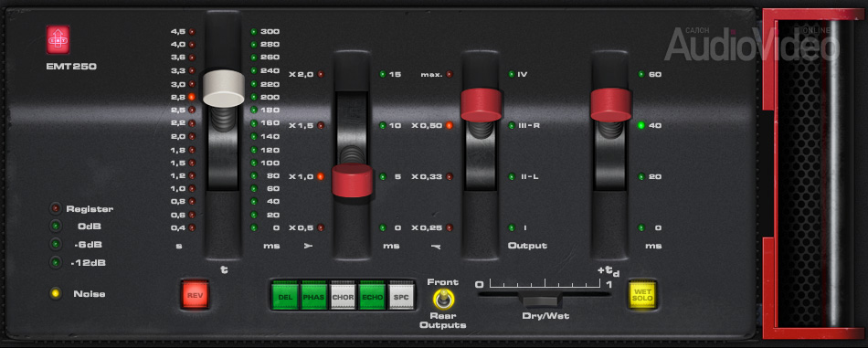Click the 0,4 seconds LED
This screenshot has height=348, width=868.
192,227
